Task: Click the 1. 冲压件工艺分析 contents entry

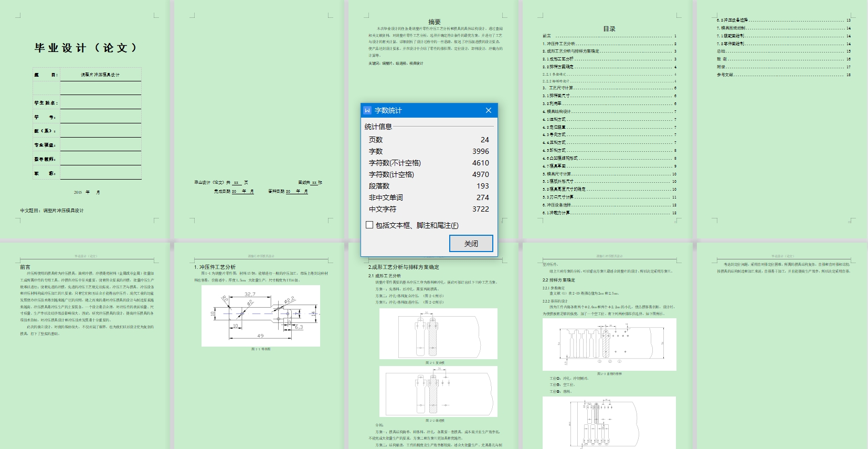Action: [609, 44]
